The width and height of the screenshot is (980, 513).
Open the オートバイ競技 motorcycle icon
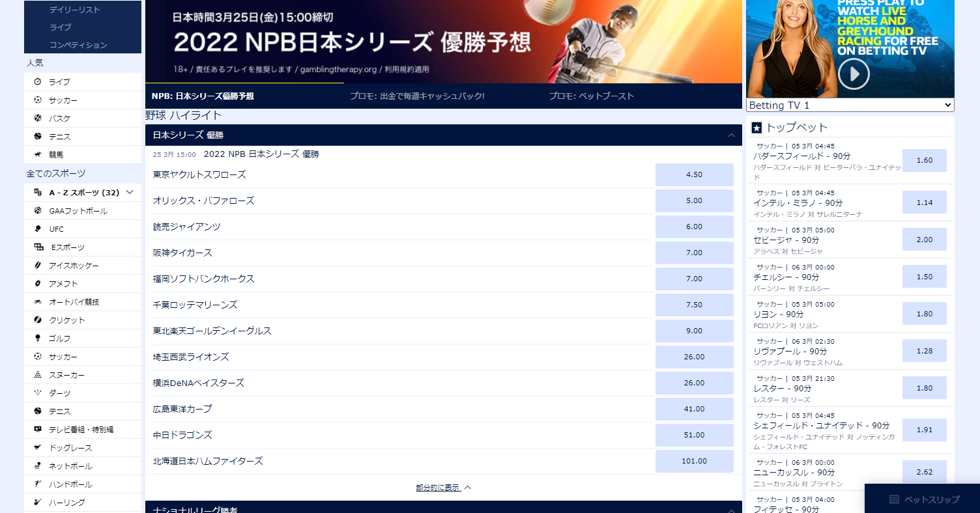[x=37, y=302]
